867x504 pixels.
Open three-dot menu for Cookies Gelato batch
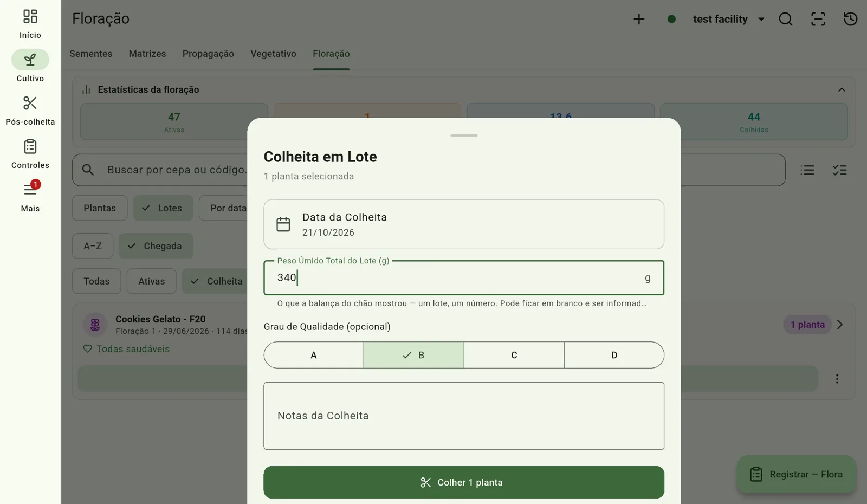point(837,379)
